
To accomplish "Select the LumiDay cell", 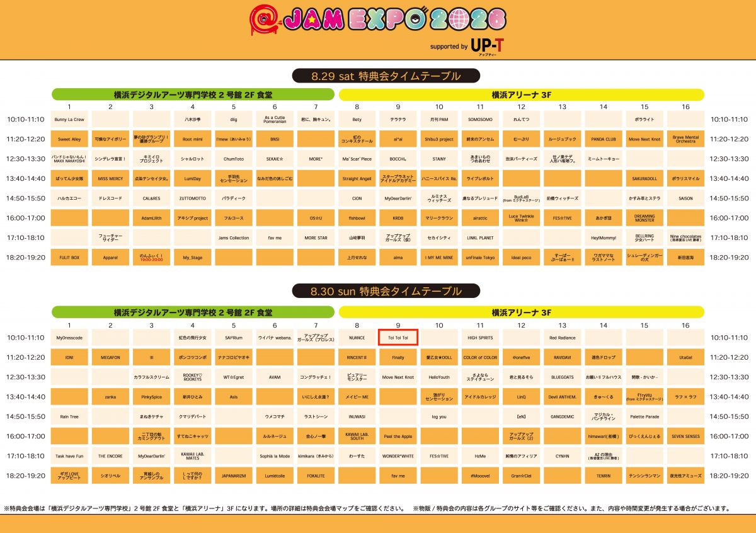I will click(192, 179).
